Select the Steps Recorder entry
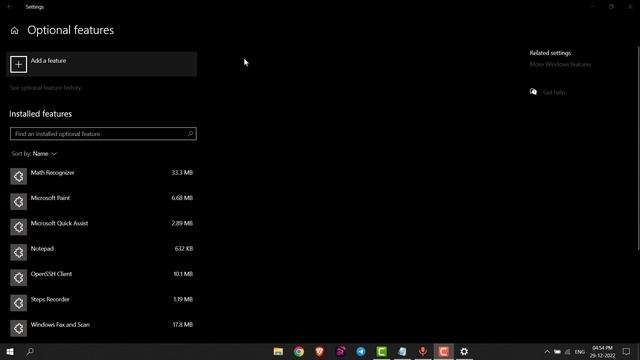This screenshot has height=360, width=640. (102, 303)
